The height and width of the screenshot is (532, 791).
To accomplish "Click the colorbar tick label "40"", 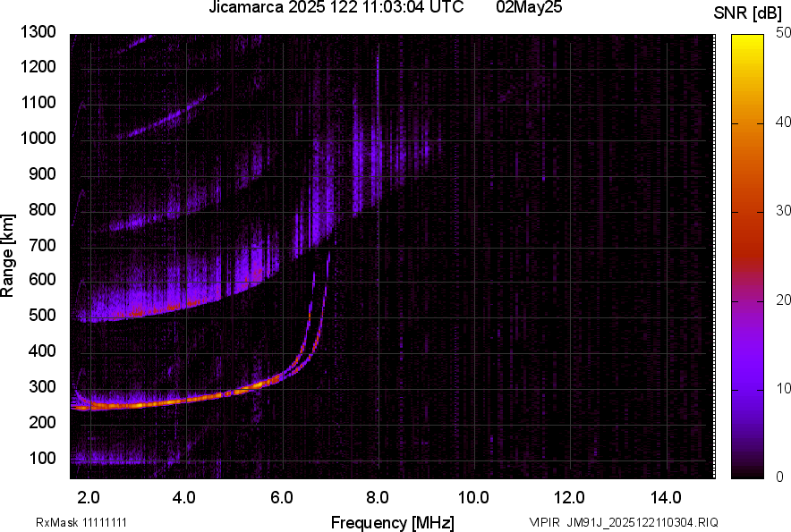I will (783, 122).
